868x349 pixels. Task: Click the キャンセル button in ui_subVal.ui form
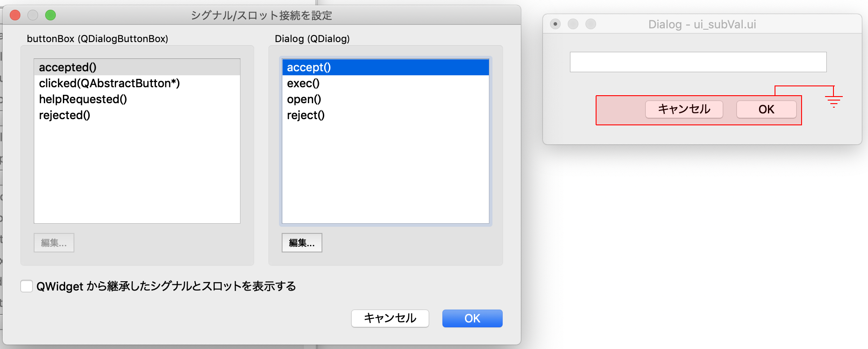coord(684,109)
